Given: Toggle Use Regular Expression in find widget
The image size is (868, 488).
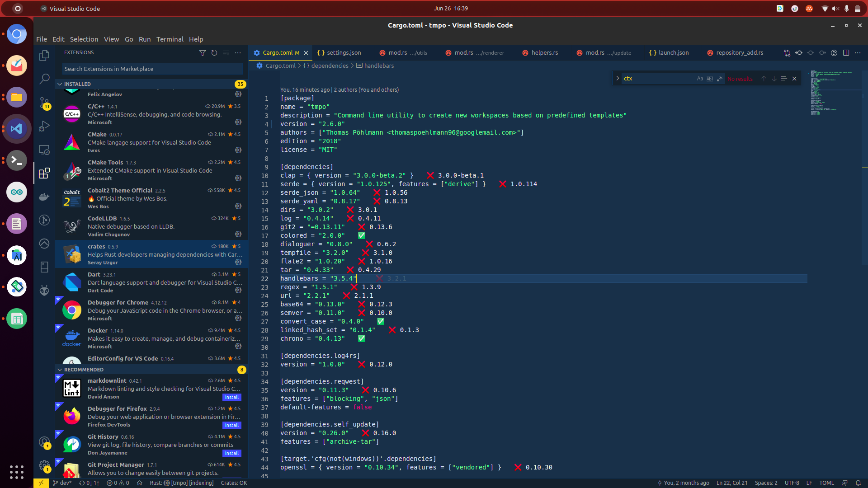Looking at the screenshot, I should 720,79.
